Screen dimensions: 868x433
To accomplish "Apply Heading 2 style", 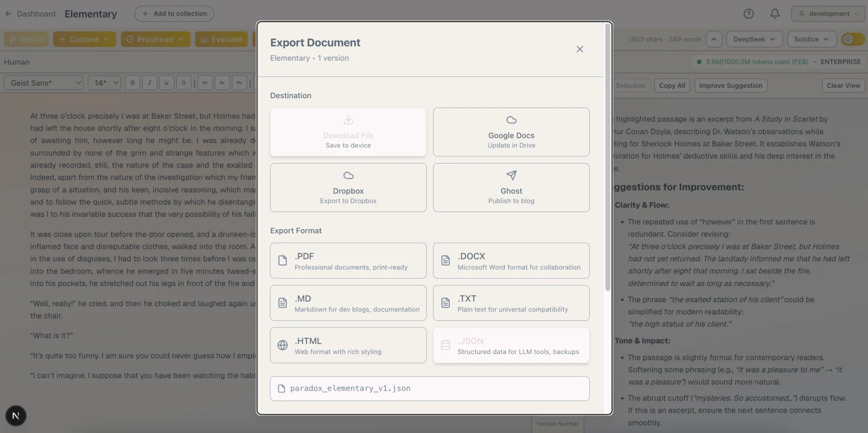I will pyautogui.click(x=222, y=83).
